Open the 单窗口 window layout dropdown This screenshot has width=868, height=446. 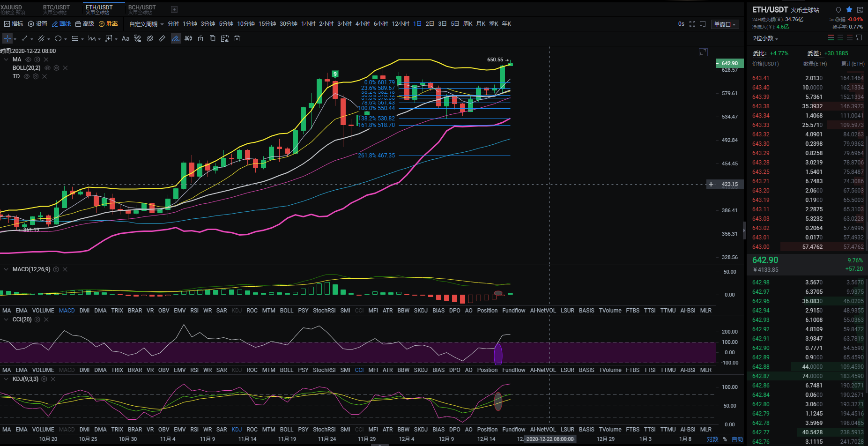tap(725, 24)
